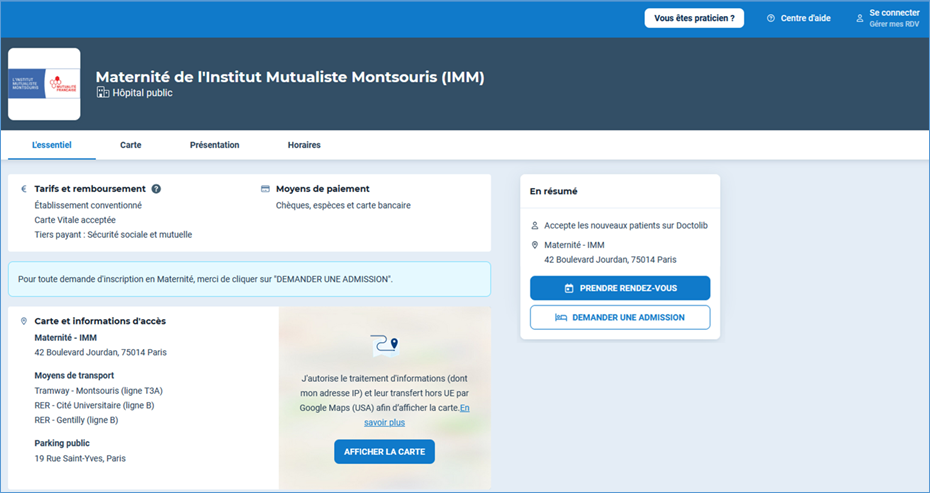
Task: Click the help circle icon next to Centre d'aide
Action: tap(771, 18)
